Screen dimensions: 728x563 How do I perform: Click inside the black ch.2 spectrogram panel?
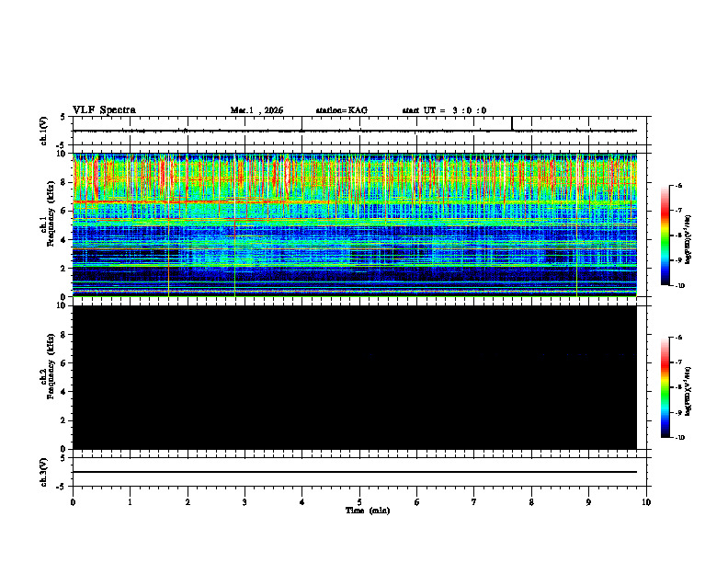(x=354, y=377)
